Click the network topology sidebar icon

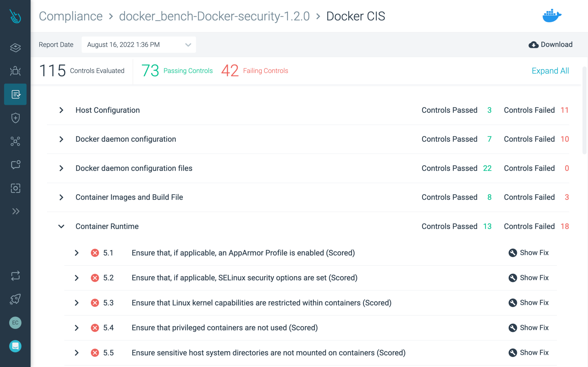tap(15, 141)
